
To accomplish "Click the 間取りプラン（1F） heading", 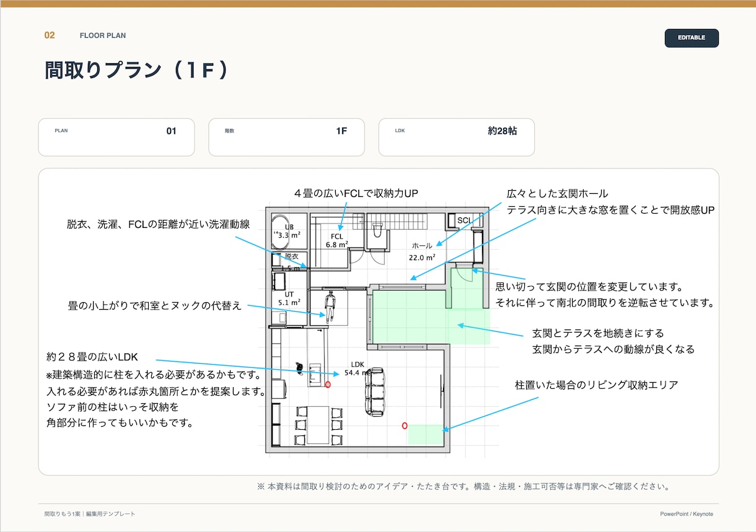I will pos(137,70).
